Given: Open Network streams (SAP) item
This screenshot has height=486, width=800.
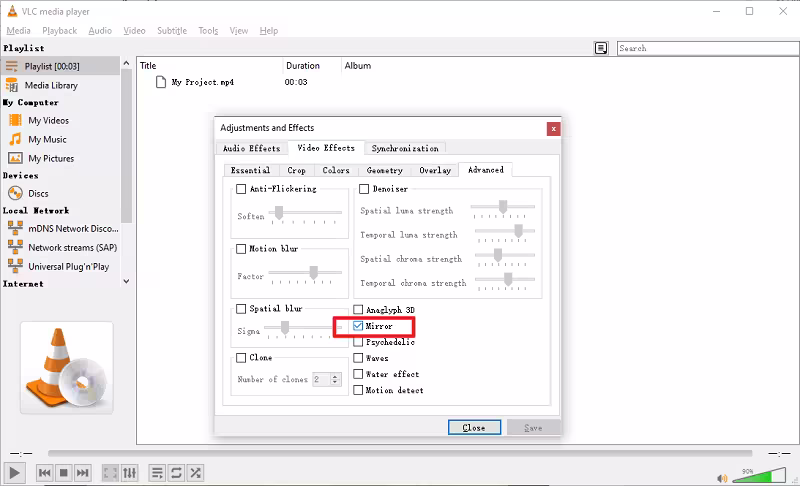Looking at the screenshot, I should tap(60, 247).
